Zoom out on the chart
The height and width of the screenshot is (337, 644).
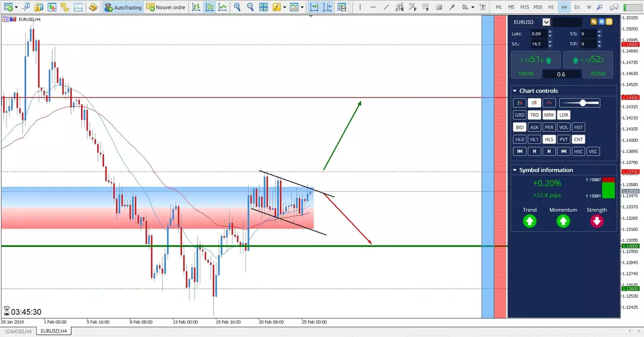[x=250, y=7]
